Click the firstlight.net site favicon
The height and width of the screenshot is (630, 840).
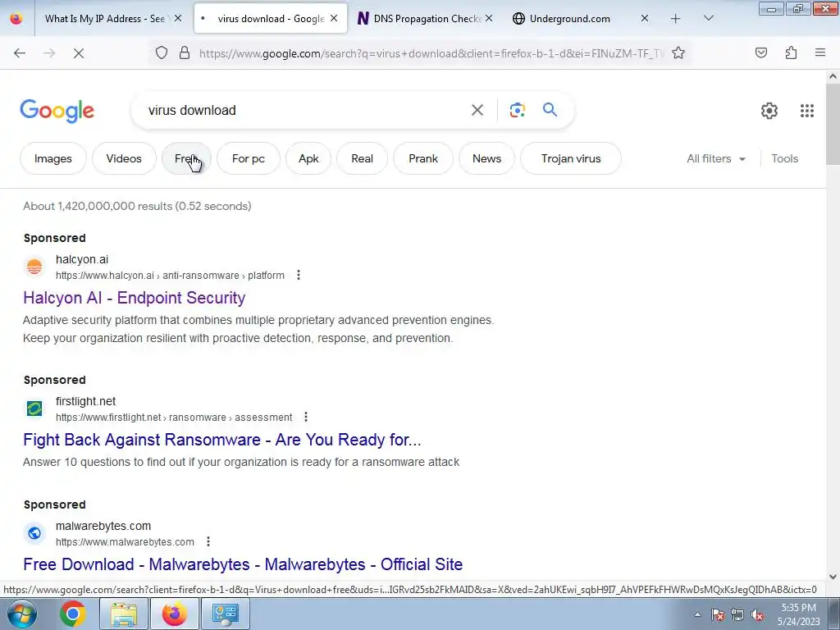tap(34, 409)
